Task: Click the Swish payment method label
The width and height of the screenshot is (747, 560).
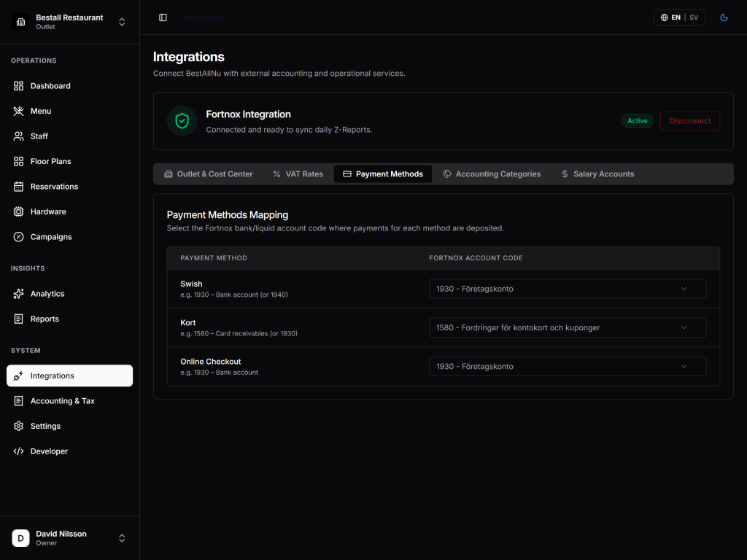Action: (x=191, y=284)
